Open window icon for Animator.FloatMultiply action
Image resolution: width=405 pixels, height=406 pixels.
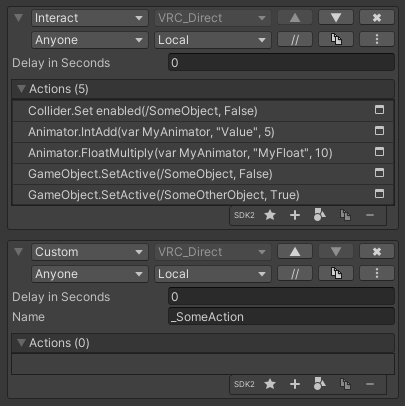(x=379, y=152)
